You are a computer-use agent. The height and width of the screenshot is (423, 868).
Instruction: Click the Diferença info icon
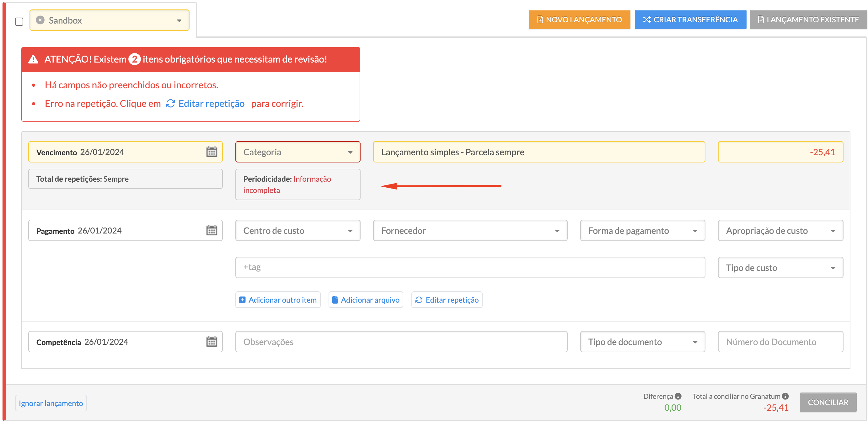coord(678,396)
